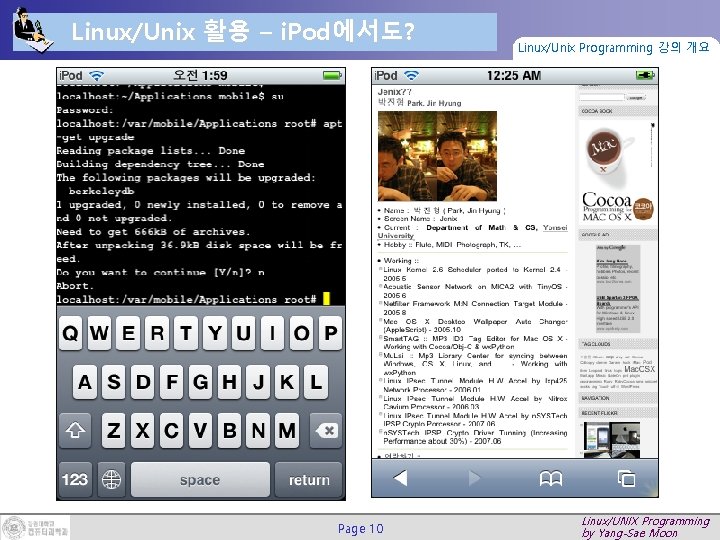Viewport: 720px width, 540px height.
Task: Toggle the Shift arrow key
Action: pyautogui.click(x=75, y=430)
